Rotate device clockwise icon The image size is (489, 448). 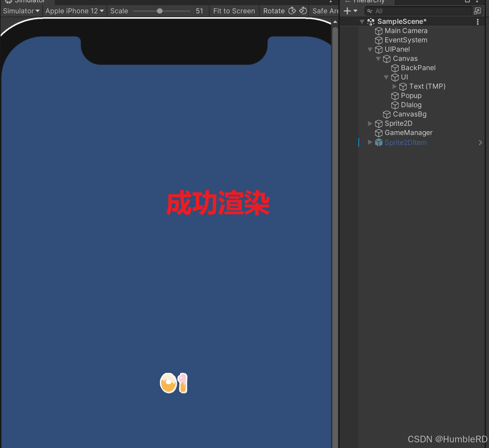292,11
